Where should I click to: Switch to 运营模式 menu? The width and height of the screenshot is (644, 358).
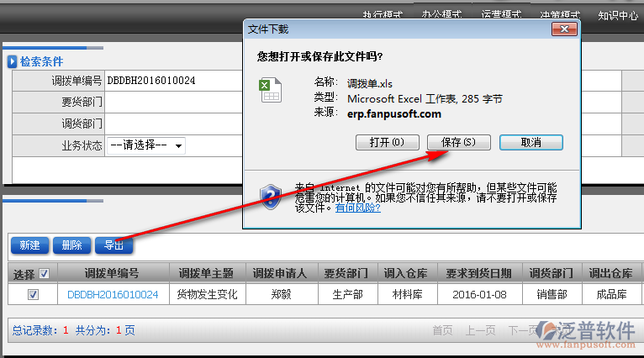(x=501, y=16)
